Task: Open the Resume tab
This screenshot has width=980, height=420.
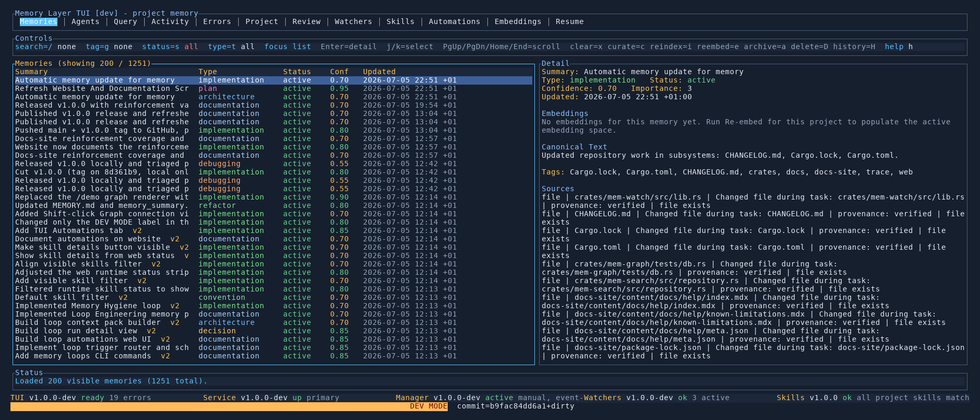Action: [x=569, y=21]
